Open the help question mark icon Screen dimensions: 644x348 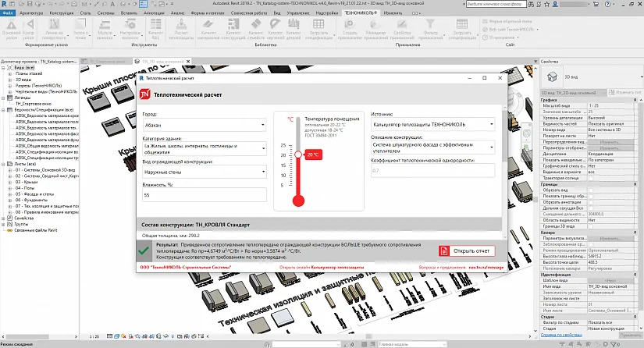608,4
